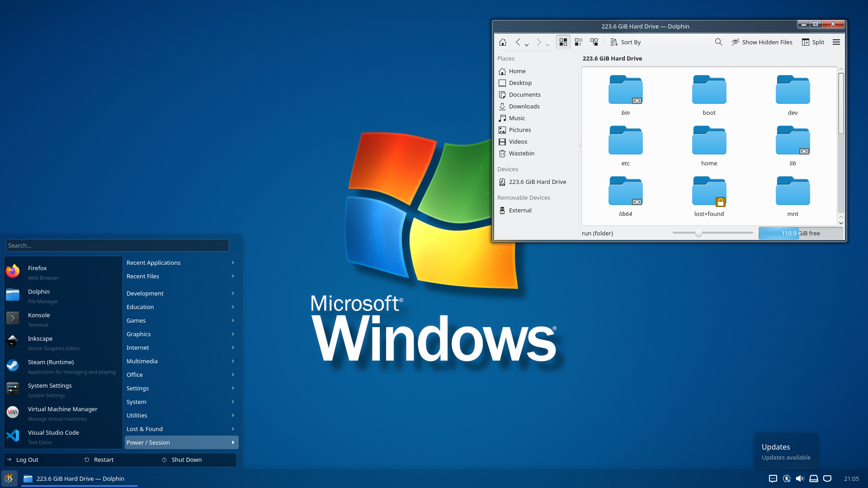Open Dolphin hamburger menu
This screenshot has height=488, width=868.
836,42
